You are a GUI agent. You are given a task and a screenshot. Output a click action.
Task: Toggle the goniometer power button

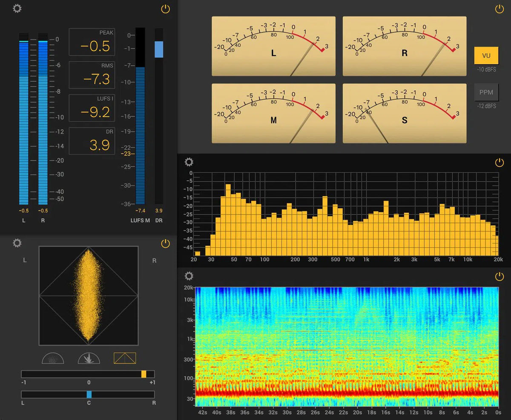165,244
